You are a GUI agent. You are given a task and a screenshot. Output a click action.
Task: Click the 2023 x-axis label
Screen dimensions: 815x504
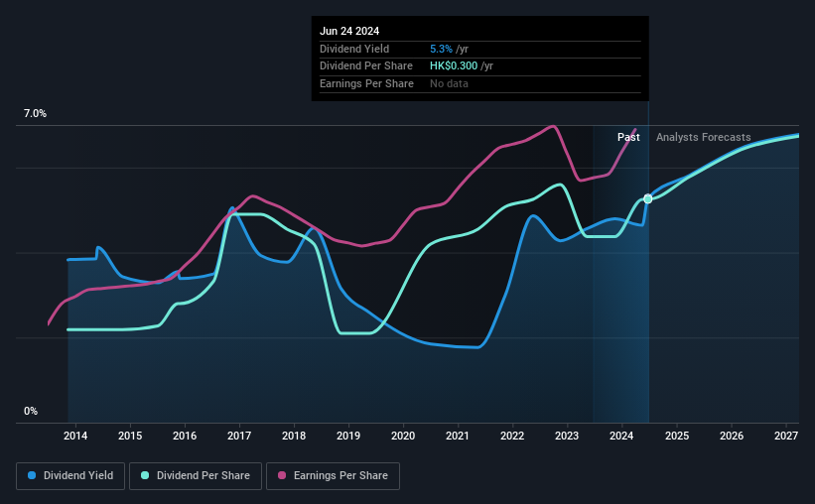pos(567,436)
